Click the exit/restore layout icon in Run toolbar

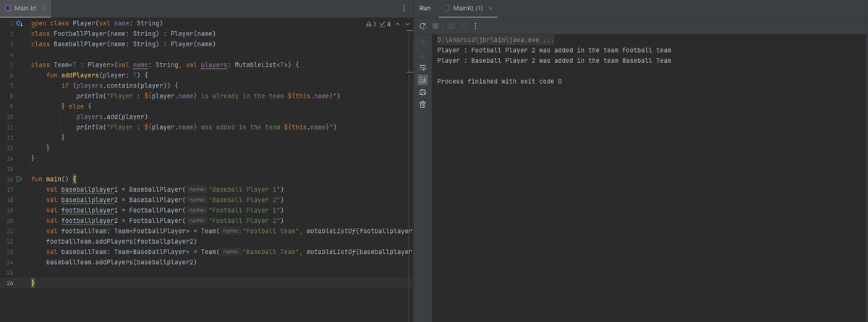tap(464, 25)
